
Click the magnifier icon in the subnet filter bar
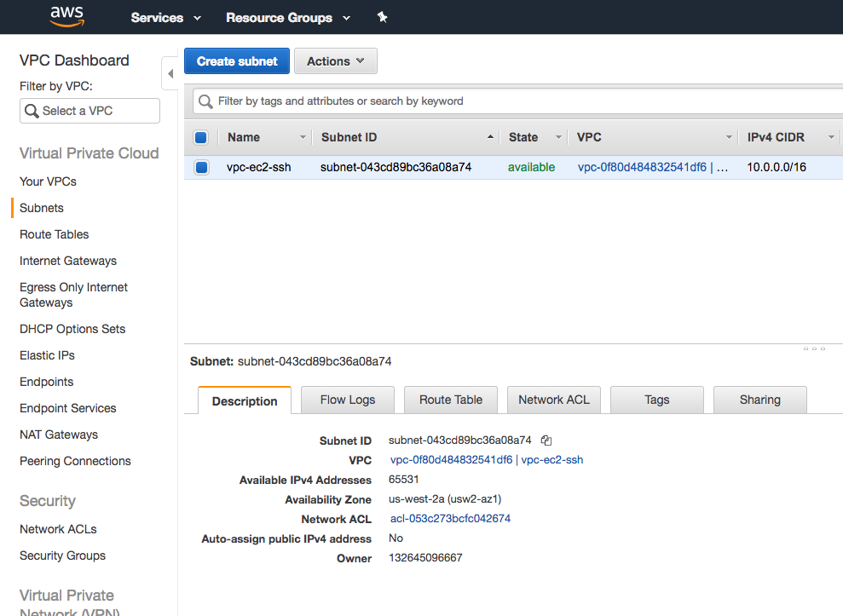[205, 101]
